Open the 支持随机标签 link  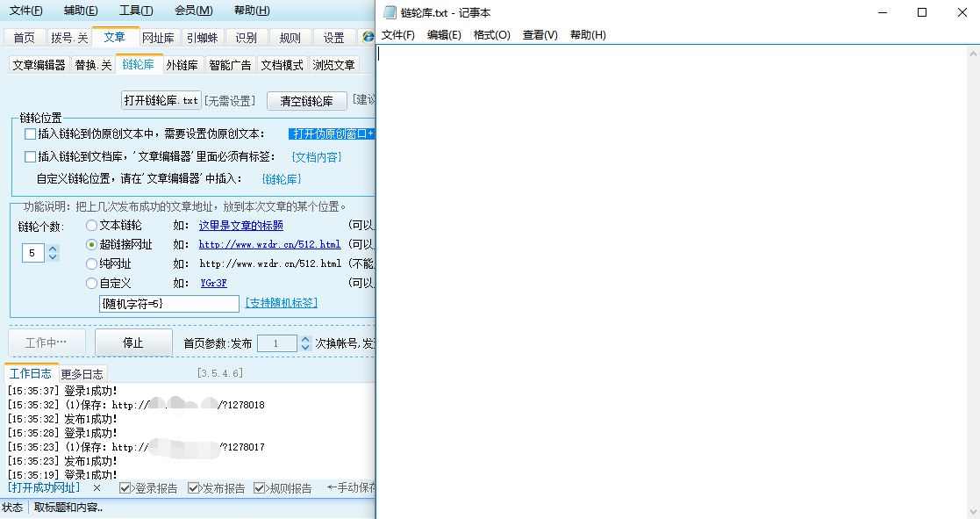tap(282, 302)
